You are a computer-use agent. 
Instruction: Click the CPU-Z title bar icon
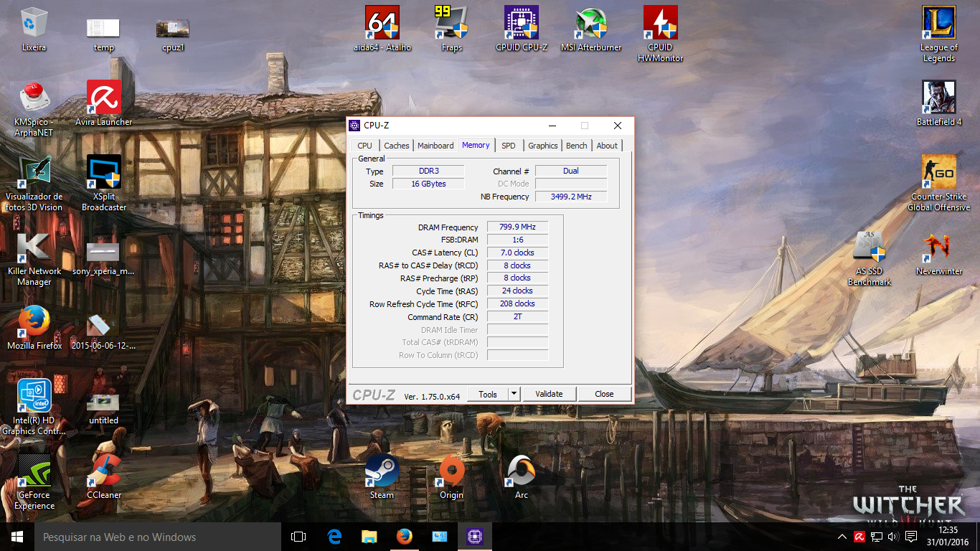[354, 126]
